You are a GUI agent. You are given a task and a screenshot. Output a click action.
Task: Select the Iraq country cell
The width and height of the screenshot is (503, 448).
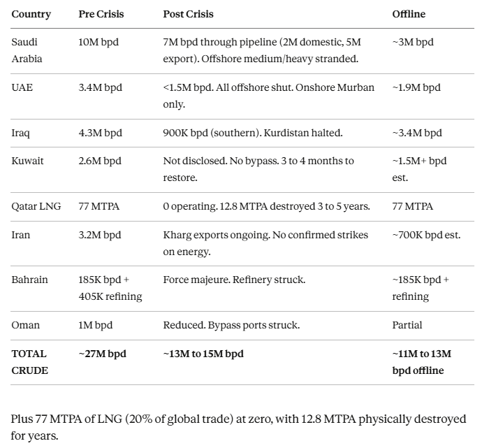coord(21,133)
